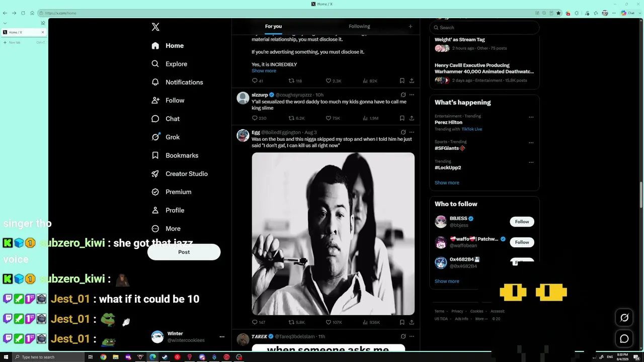
Task: Repost Egg's post with 5.8K reposts
Action: [296, 322]
